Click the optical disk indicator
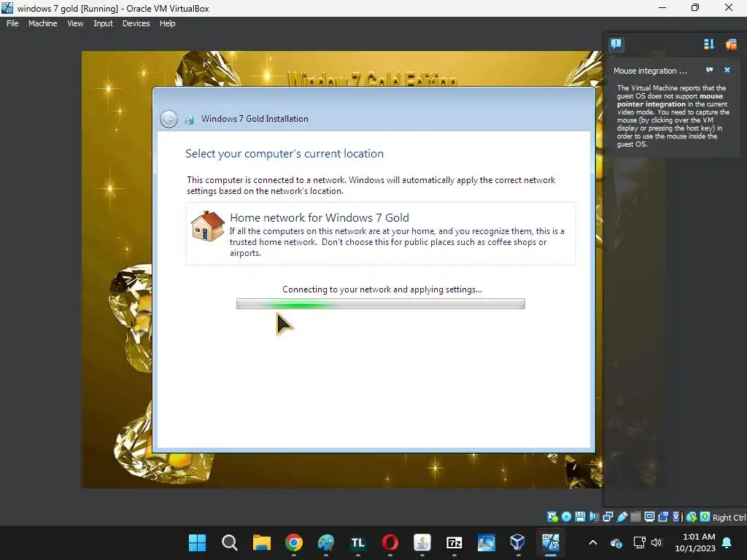This screenshot has height=560, width=747. pyautogui.click(x=566, y=517)
